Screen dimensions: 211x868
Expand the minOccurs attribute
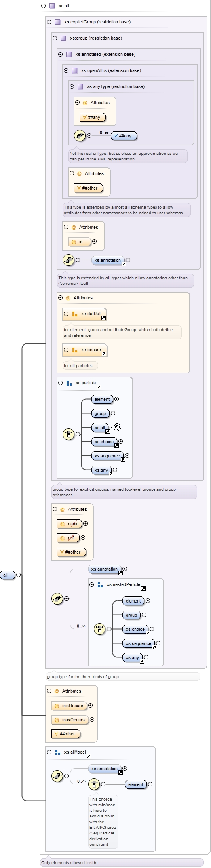(90, 705)
